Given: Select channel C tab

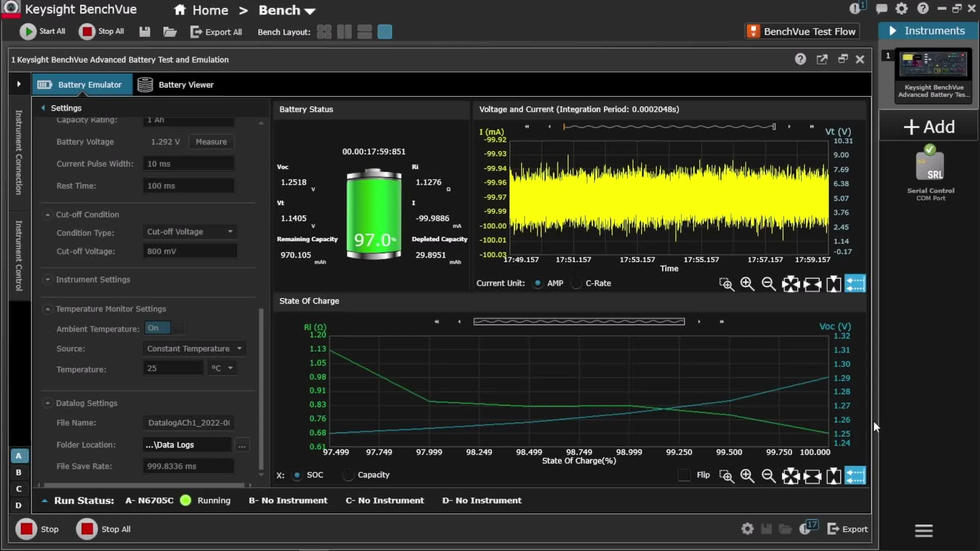Looking at the screenshot, I should (x=19, y=489).
